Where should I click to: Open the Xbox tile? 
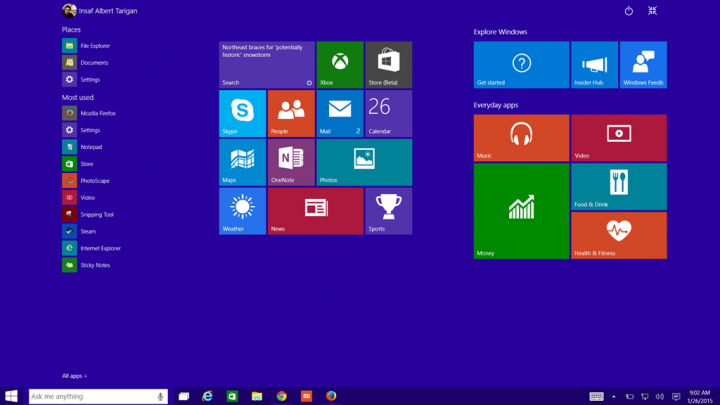tap(340, 65)
